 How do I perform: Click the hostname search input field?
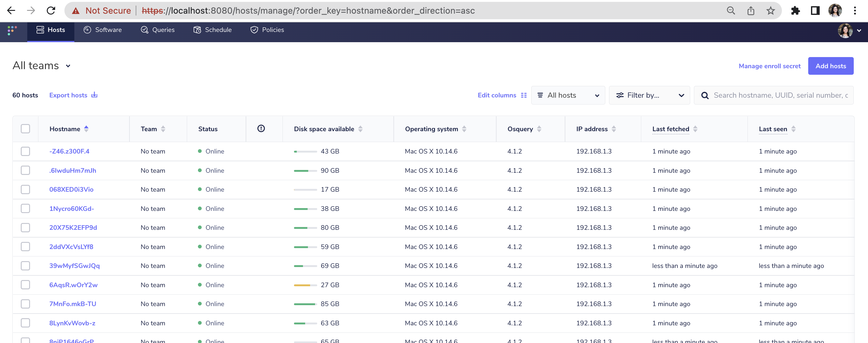775,95
